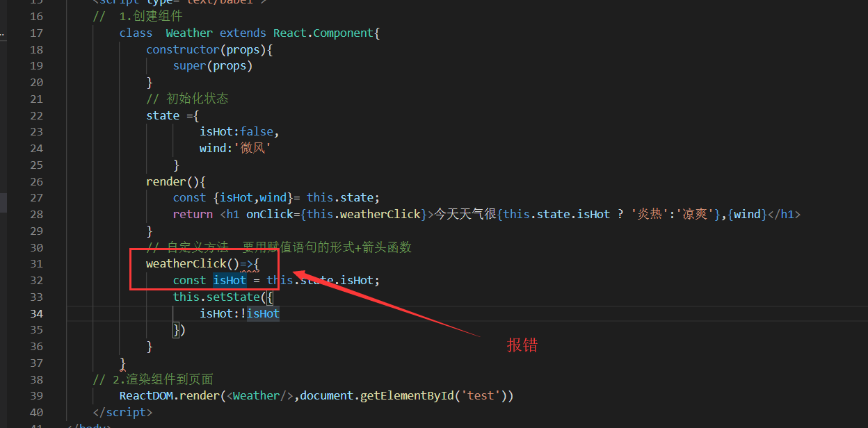Click the active line number 34
868x428 pixels.
[x=37, y=313]
